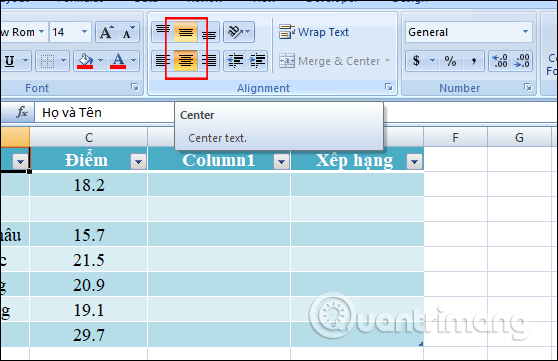Select the cell with value 15.7
Screen dimensions: 558x361
click(x=89, y=235)
